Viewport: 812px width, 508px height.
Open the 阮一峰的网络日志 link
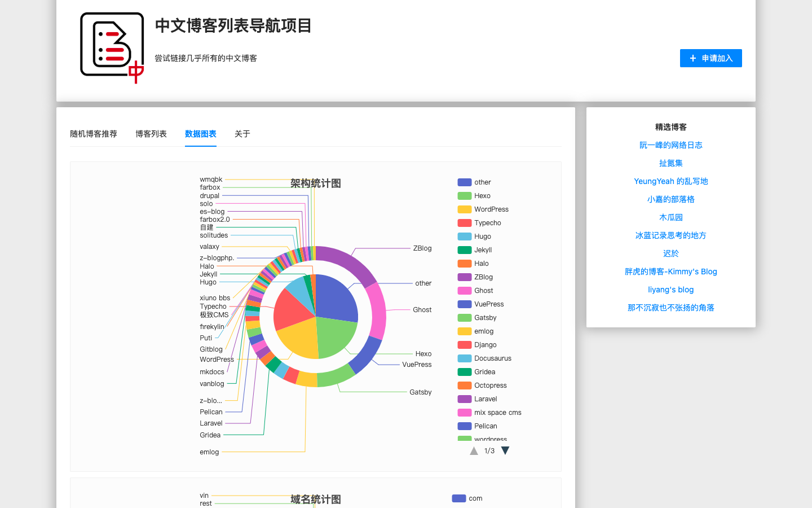(x=670, y=144)
